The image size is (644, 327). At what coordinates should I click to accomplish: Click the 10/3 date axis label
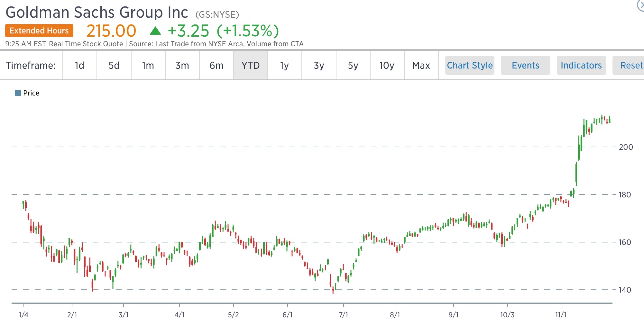tap(507, 315)
